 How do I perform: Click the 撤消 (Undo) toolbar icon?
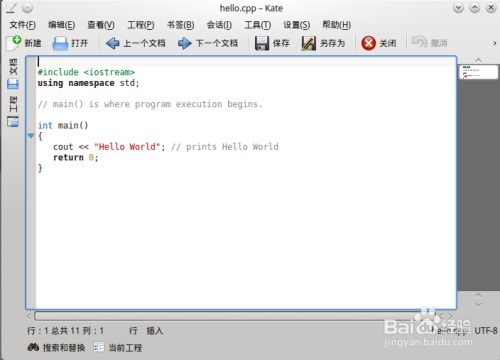tap(419, 43)
